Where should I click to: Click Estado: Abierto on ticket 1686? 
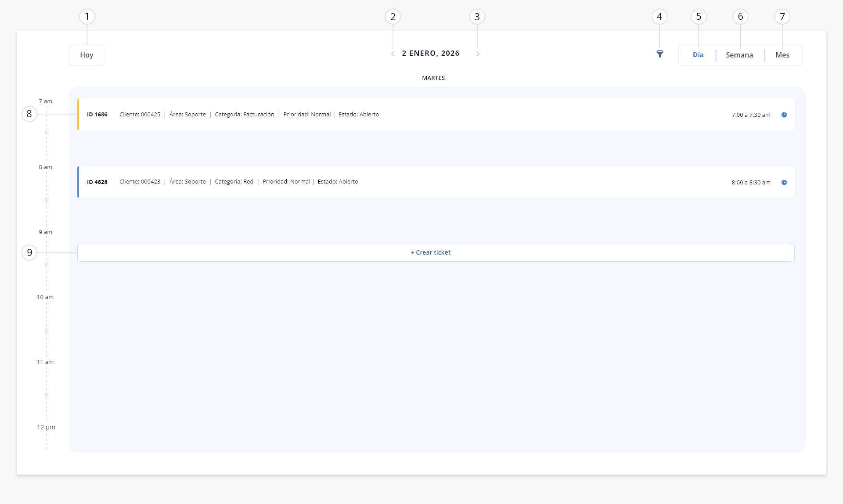point(359,114)
